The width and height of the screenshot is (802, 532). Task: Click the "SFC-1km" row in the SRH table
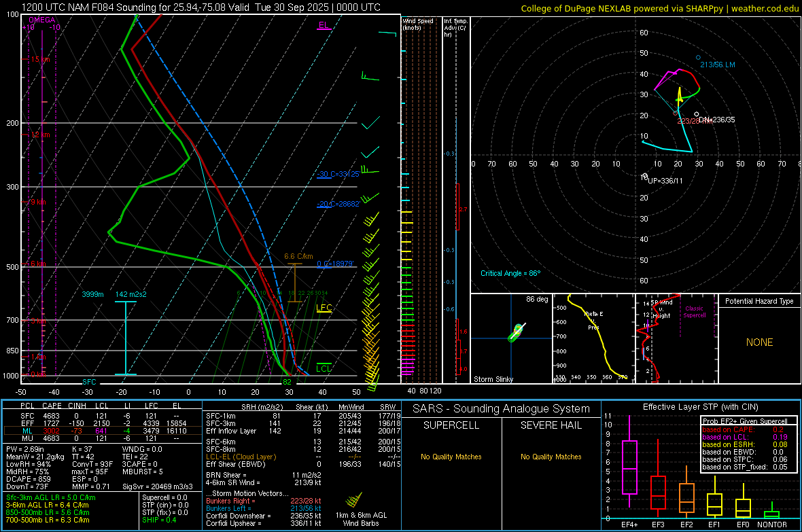point(304,416)
